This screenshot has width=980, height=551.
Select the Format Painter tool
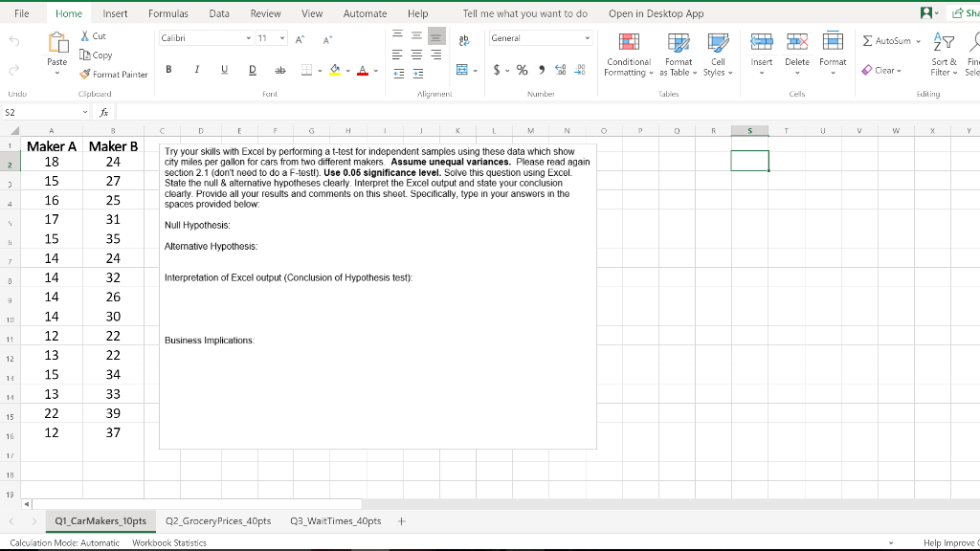pyautogui.click(x=114, y=74)
